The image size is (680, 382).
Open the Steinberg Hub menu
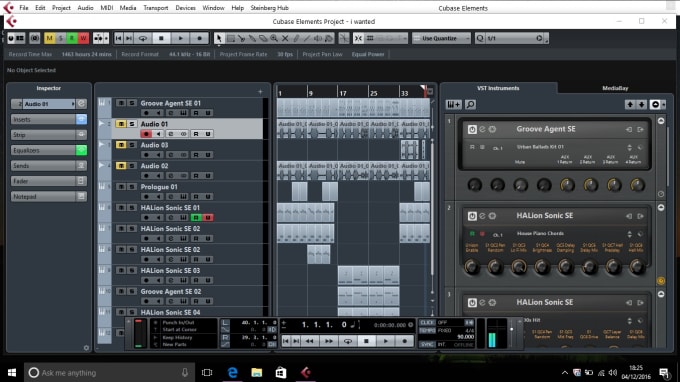coord(269,8)
